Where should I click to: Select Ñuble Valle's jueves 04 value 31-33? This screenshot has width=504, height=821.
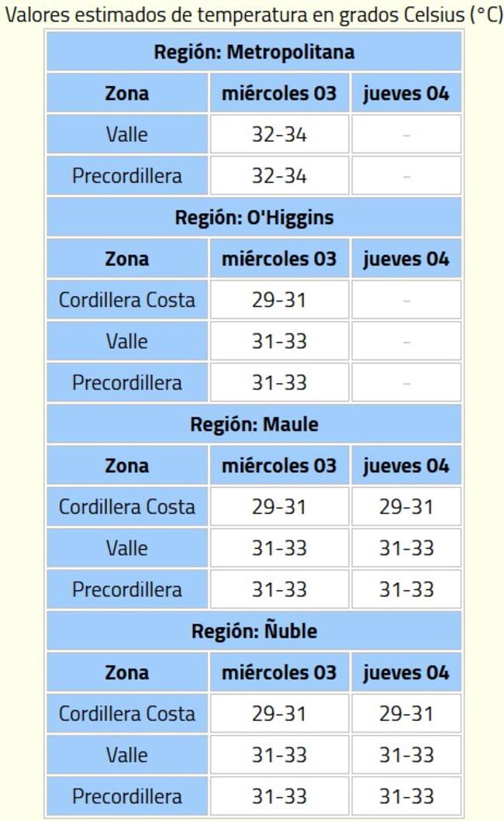coord(406,755)
